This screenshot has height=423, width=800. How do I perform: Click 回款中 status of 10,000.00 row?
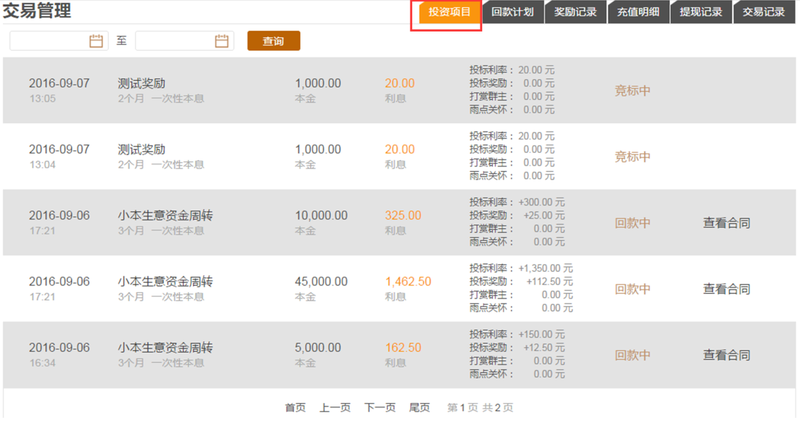point(633,223)
